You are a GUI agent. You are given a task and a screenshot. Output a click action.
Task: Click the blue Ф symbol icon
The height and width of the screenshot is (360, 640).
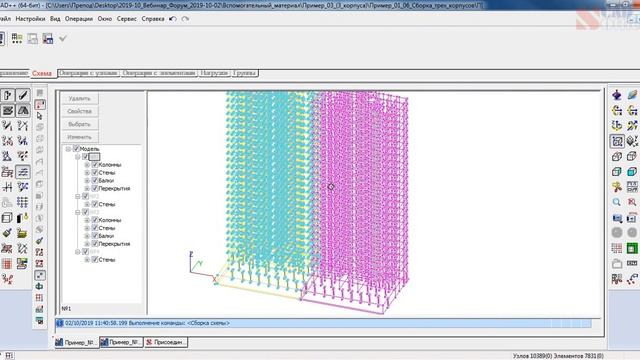tap(40, 287)
